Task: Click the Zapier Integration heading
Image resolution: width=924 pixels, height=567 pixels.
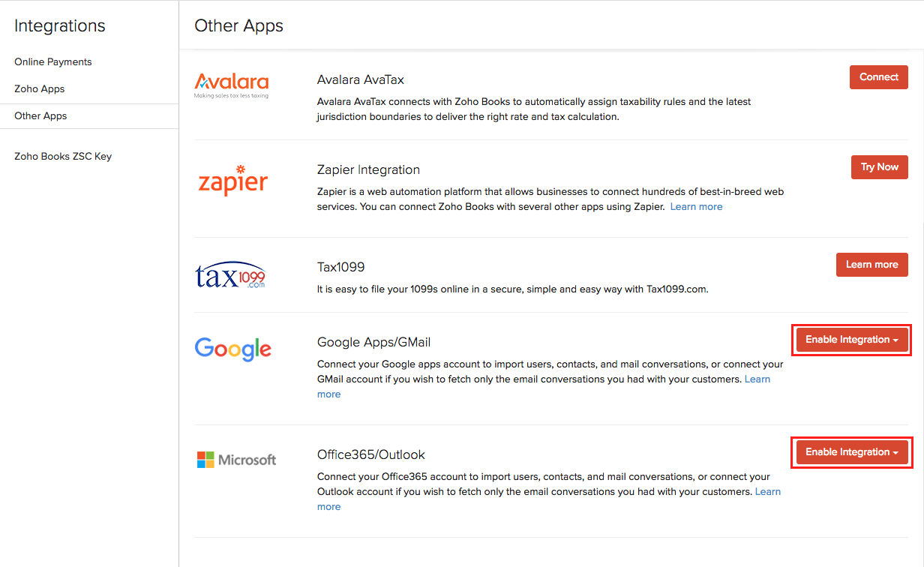Action: 368,169
